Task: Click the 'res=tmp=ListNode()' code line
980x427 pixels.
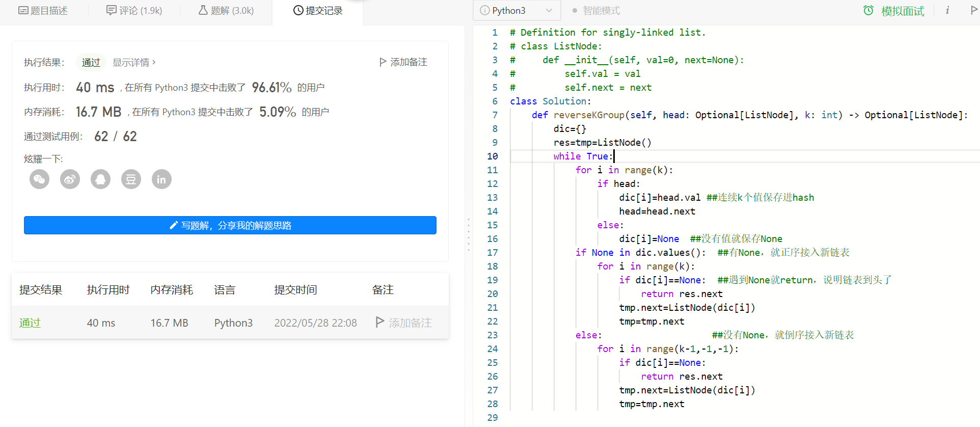Action: (603, 143)
